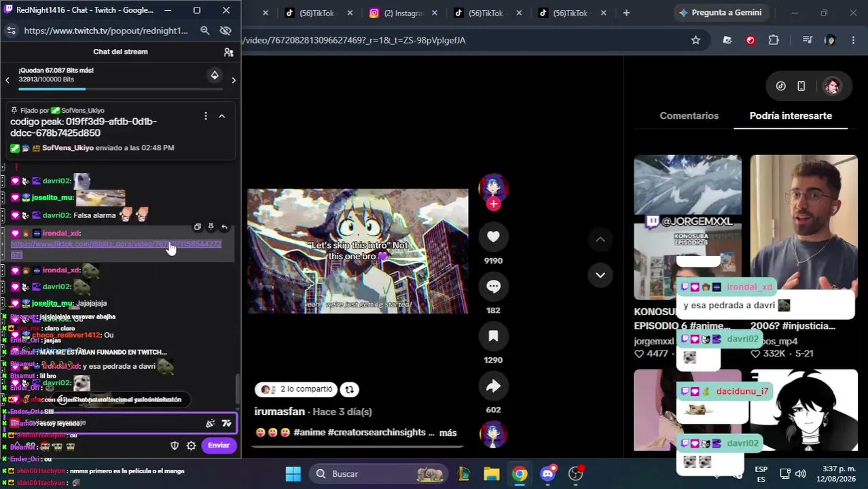Like the TikTok video with the heart icon

493,236
